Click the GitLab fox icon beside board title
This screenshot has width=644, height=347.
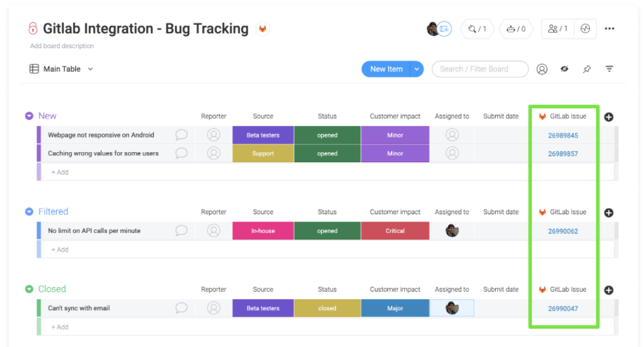click(263, 29)
